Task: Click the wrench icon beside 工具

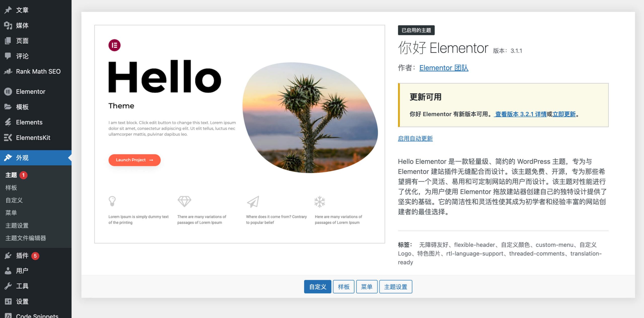Action: [8, 286]
